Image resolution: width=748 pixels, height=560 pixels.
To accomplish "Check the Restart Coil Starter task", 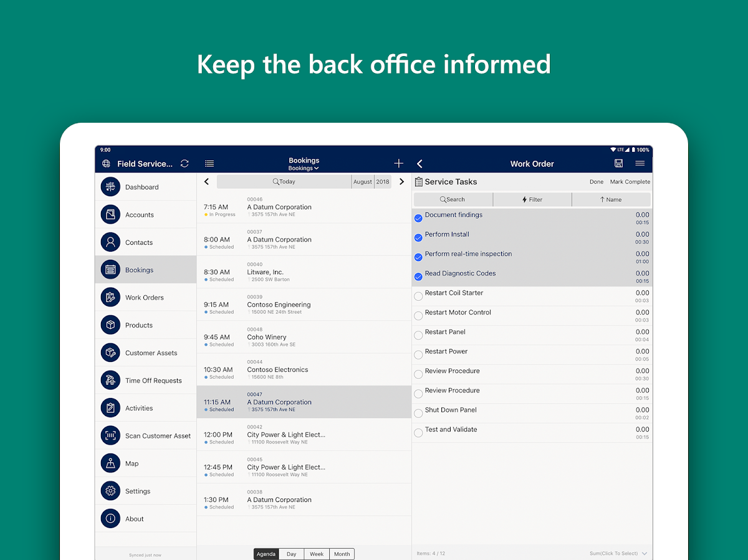I will [x=418, y=297].
